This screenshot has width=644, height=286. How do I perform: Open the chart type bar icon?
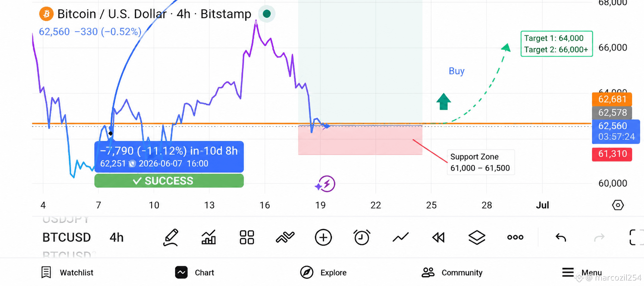click(x=209, y=237)
